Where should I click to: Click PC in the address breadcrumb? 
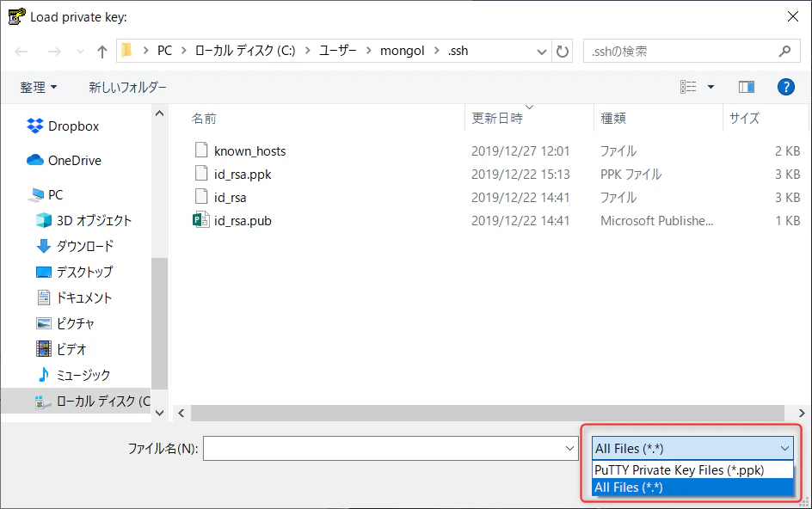(x=164, y=51)
